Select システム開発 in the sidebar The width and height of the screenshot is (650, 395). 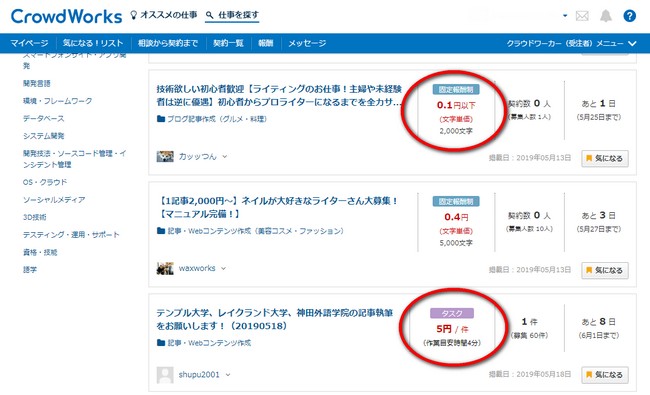44,136
